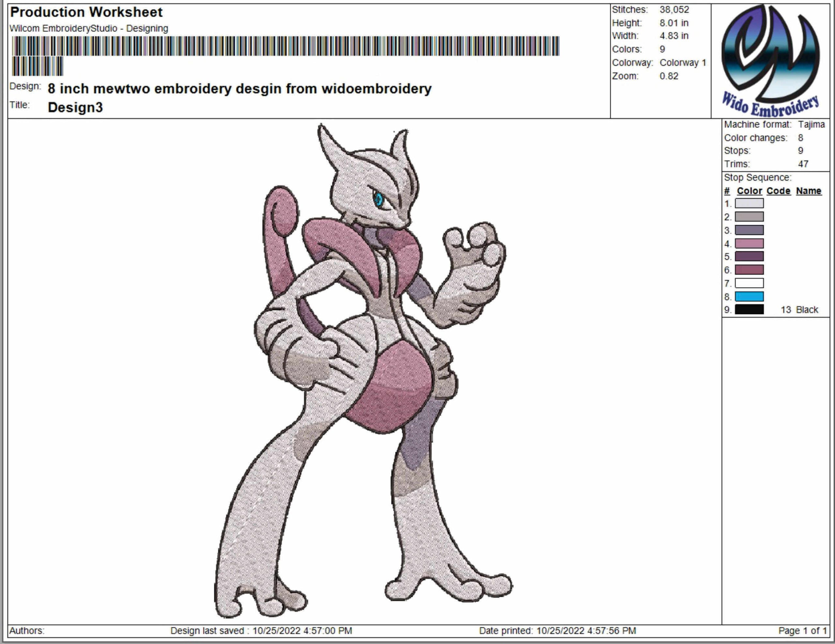Click the 'Authors:' footer label
Viewport: 835px width, 644px height.
pyautogui.click(x=27, y=631)
